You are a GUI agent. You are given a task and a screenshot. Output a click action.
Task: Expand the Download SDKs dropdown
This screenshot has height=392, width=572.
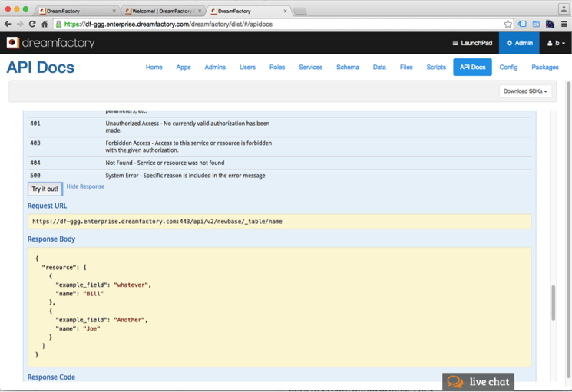(525, 91)
